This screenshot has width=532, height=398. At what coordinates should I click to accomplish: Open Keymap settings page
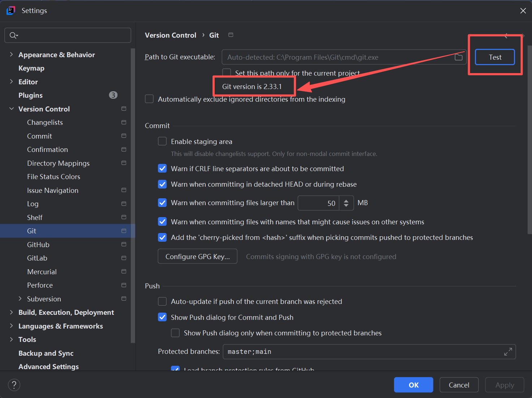[x=31, y=68]
